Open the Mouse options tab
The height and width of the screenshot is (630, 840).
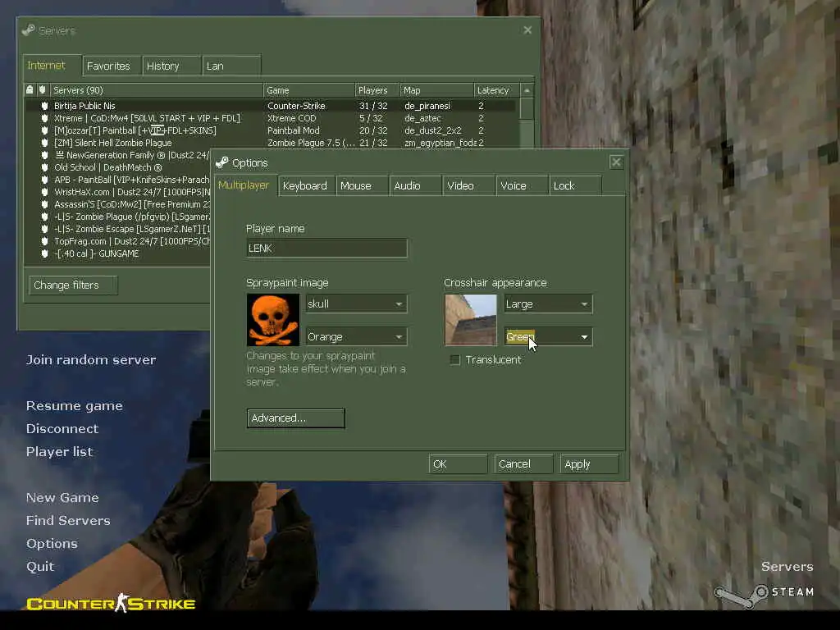coord(362,185)
